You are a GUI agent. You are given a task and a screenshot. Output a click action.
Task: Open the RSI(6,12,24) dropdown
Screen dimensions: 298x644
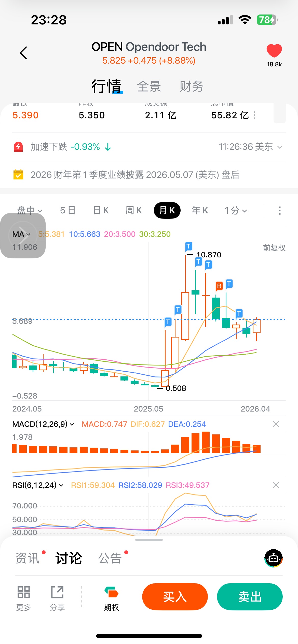tap(38, 485)
